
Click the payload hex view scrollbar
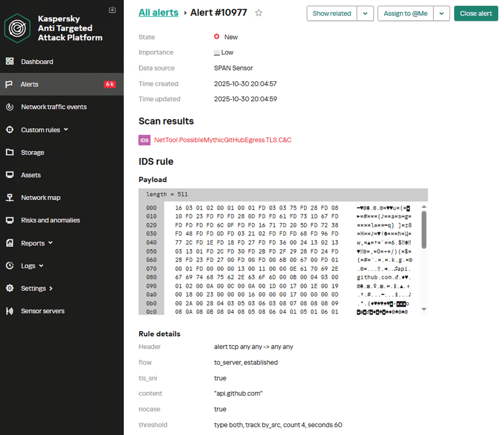(x=424, y=229)
